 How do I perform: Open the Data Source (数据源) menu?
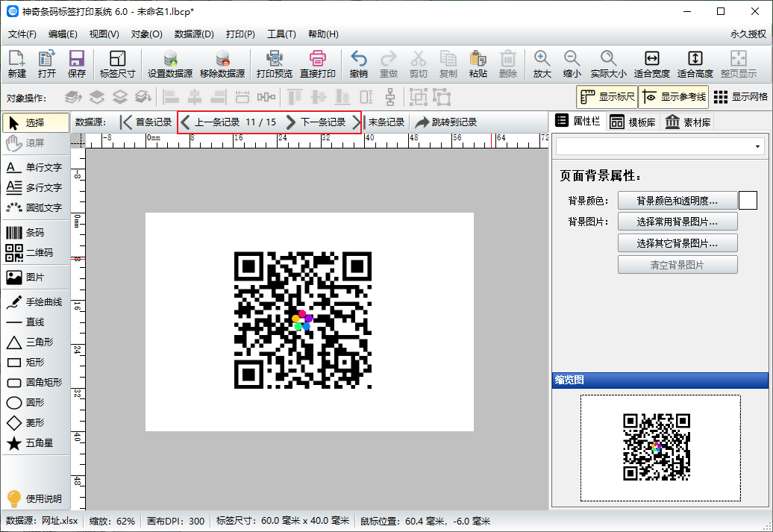tap(194, 34)
